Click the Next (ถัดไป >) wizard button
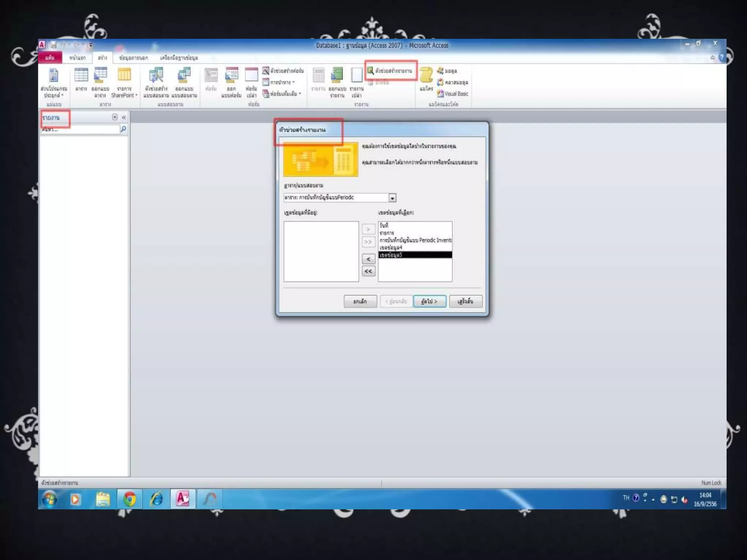Viewport: 747px width, 560px height. (429, 301)
